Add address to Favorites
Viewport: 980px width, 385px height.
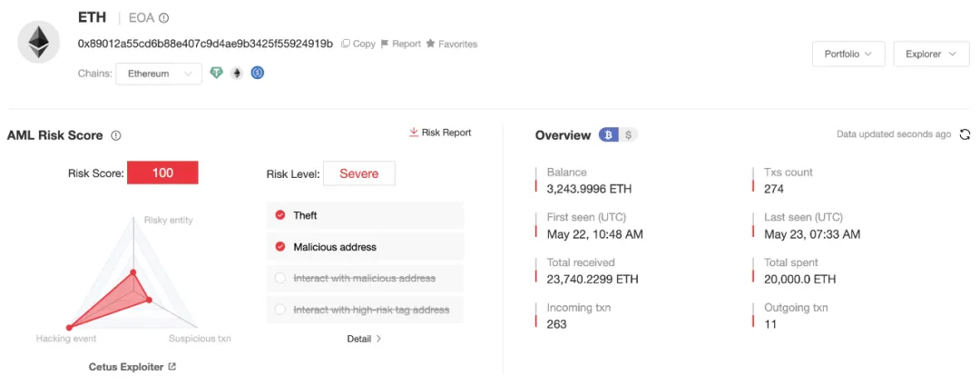pos(451,44)
